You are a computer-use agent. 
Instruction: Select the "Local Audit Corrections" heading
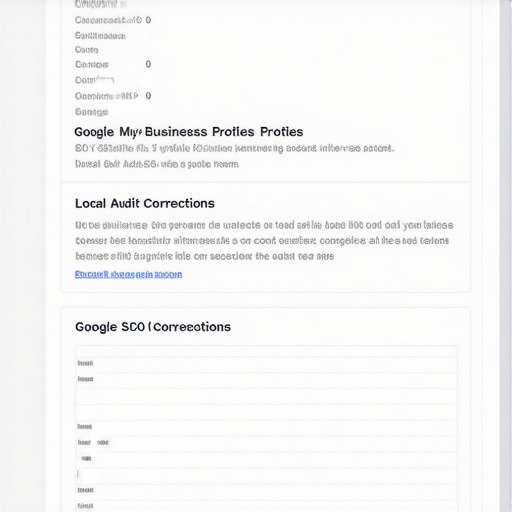(145, 203)
